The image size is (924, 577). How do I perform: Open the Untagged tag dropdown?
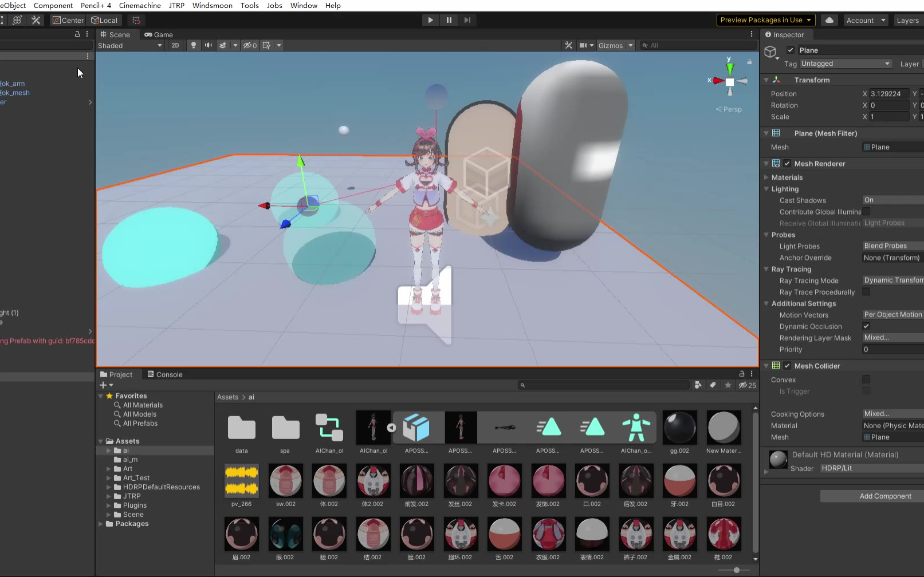point(845,64)
